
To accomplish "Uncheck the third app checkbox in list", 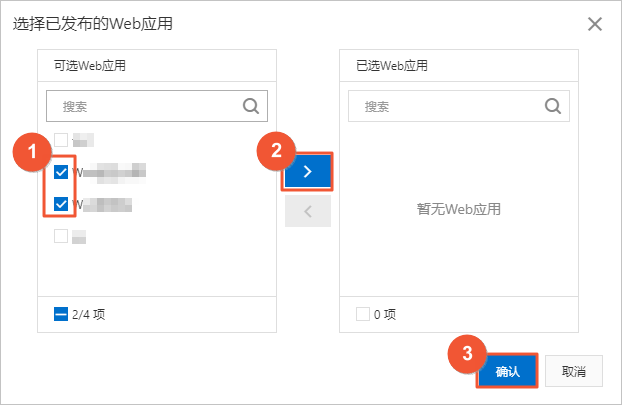I will pyautogui.click(x=61, y=204).
